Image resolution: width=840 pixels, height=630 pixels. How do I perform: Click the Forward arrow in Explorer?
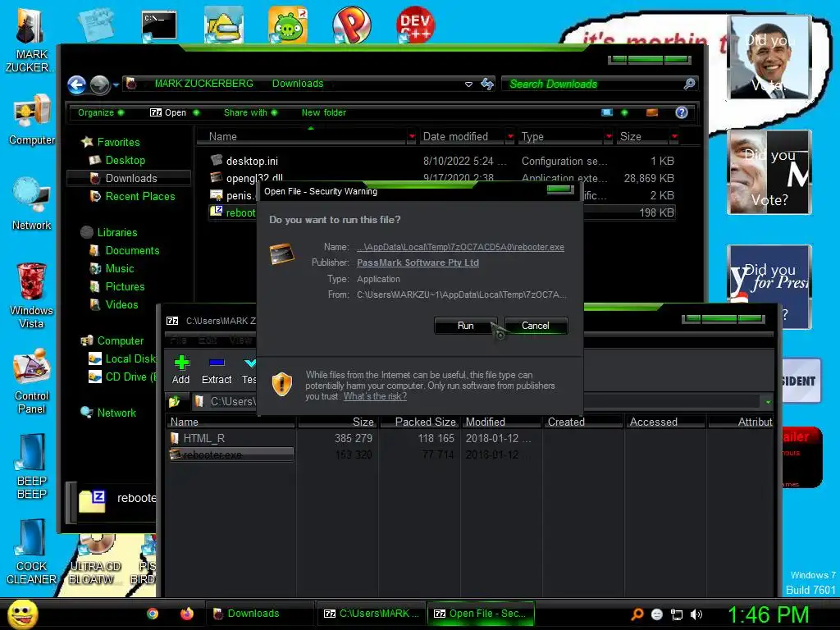point(99,84)
